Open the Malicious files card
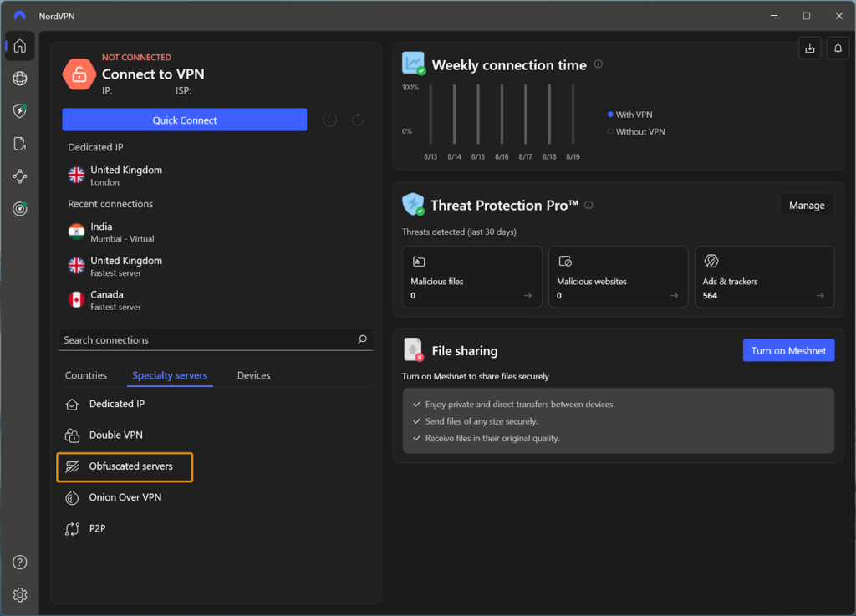 (x=472, y=277)
